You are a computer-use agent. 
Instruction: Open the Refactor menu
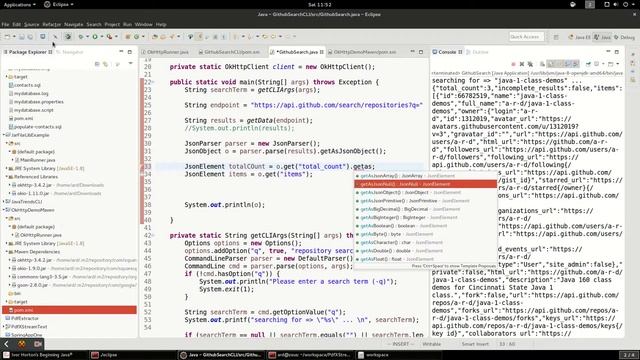51,24
